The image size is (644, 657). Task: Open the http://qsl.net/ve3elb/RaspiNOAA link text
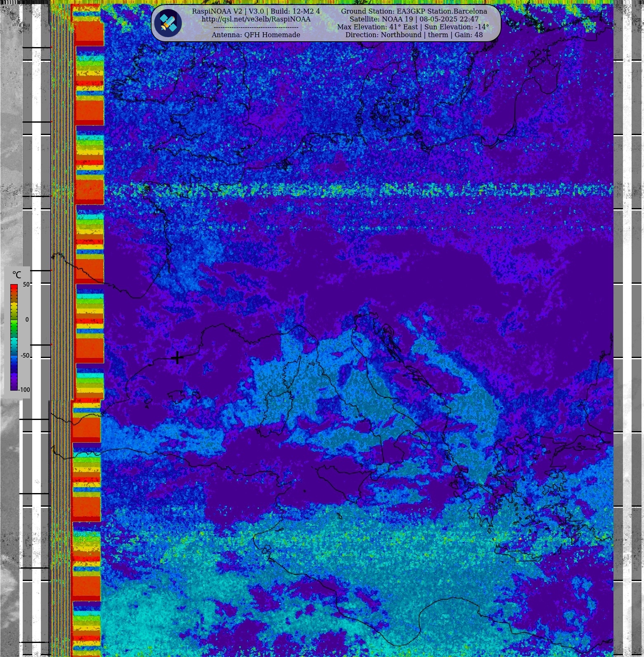click(256, 19)
